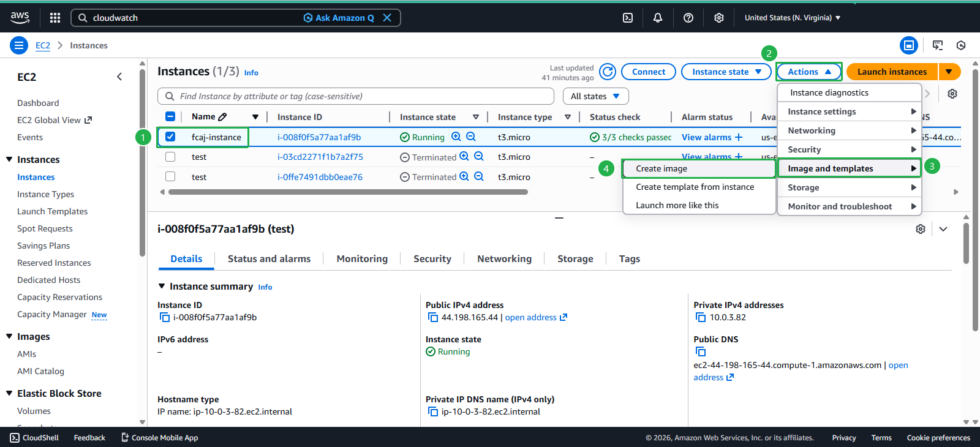Select the test instance i-0ffe7491dbb0eae76 checkbox

[170, 176]
